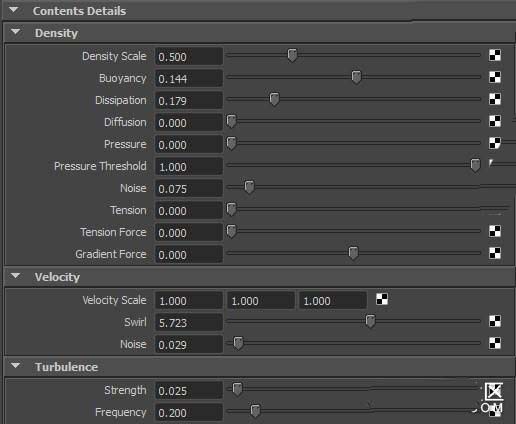Click the Density Scale slider handle

click(x=292, y=55)
